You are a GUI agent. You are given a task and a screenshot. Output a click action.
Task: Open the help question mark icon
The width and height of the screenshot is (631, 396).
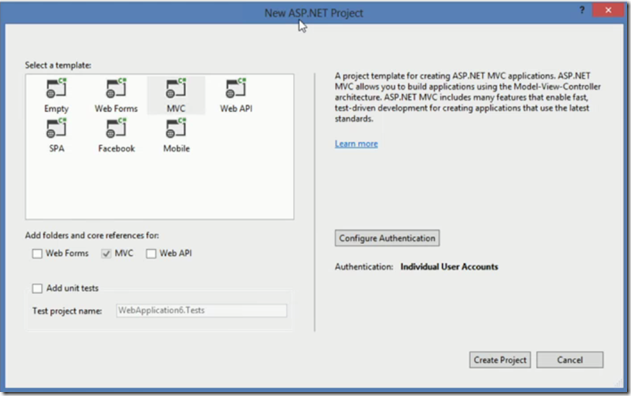pyautogui.click(x=582, y=10)
